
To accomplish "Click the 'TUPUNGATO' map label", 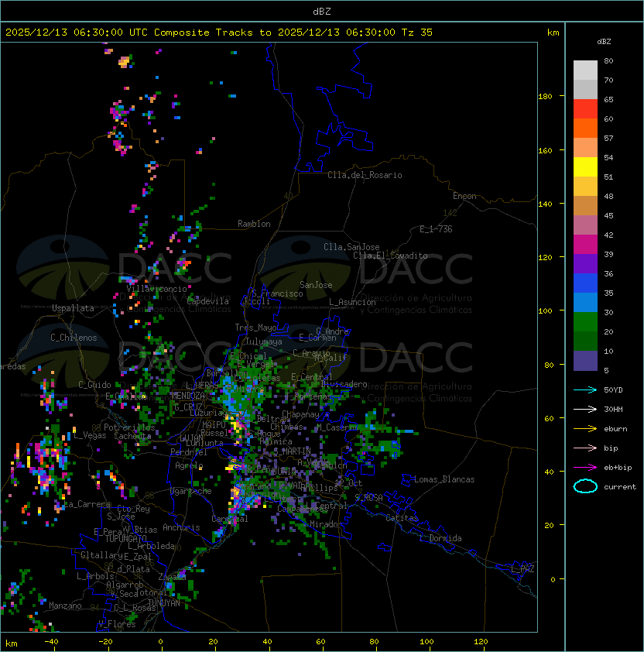I will pos(126,538).
